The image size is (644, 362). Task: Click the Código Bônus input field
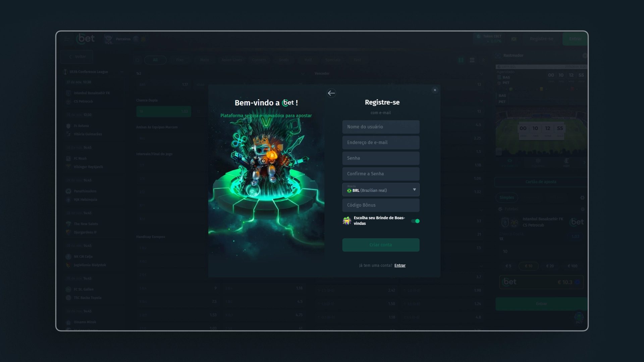coord(381,205)
